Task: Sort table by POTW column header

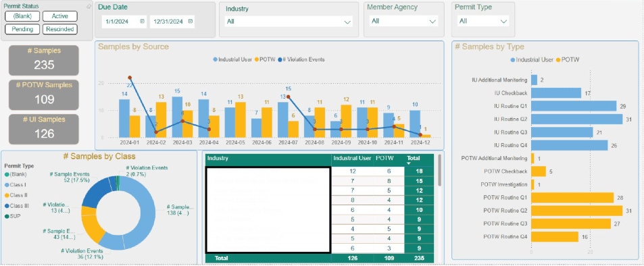Action: click(382, 158)
